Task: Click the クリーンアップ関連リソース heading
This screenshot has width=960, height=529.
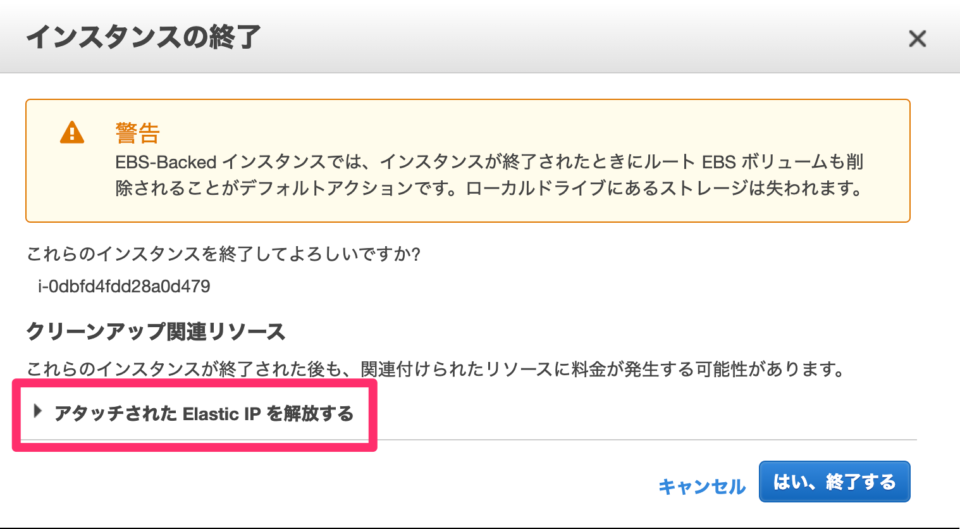Action: click(x=156, y=332)
